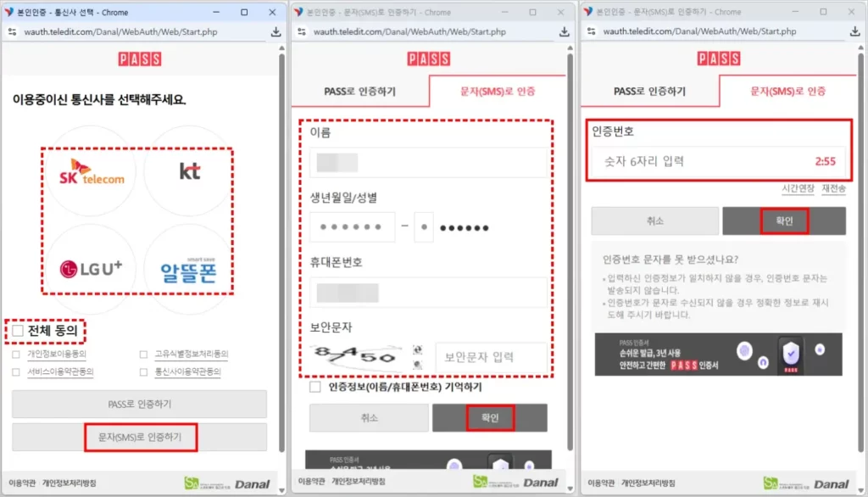This screenshot has width=868, height=497.
Task: Click download icon in right window address bar
Action: (x=854, y=31)
